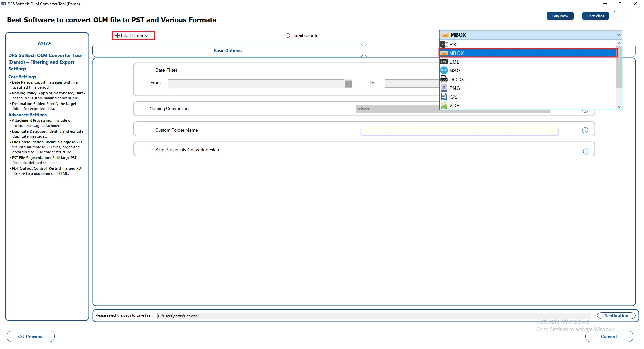Image resolution: width=644 pixels, height=349 pixels.
Task: Click the format list scrollbar up arrow
Action: pos(619,43)
